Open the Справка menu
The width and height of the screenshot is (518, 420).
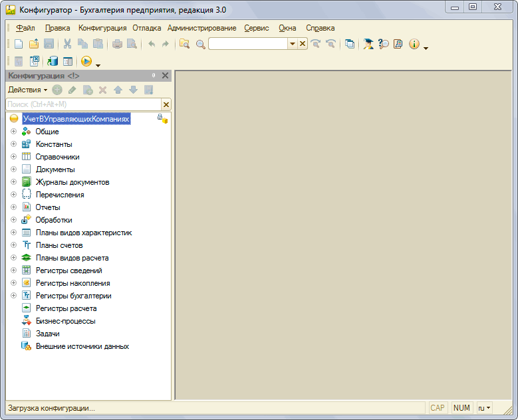pyautogui.click(x=320, y=28)
